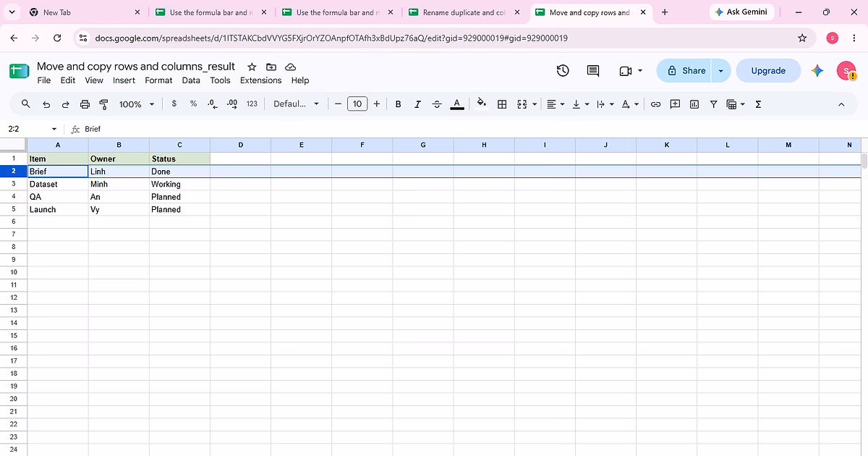Viewport: 868px width, 456px height.
Task: Format as currency
Action: [x=174, y=104]
